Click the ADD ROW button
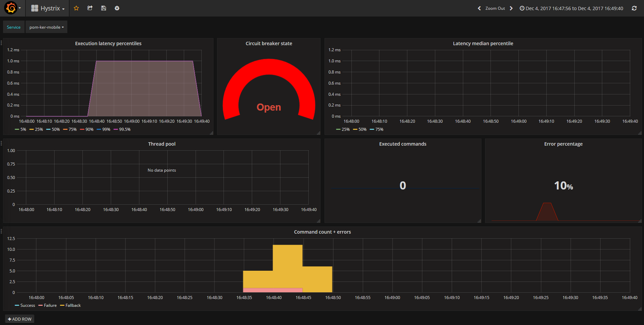 (x=20, y=319)
